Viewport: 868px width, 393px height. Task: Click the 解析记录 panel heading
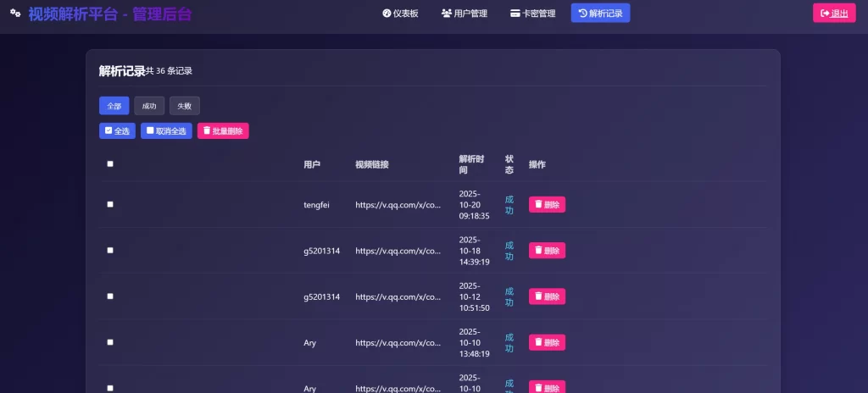coord(122,71)
